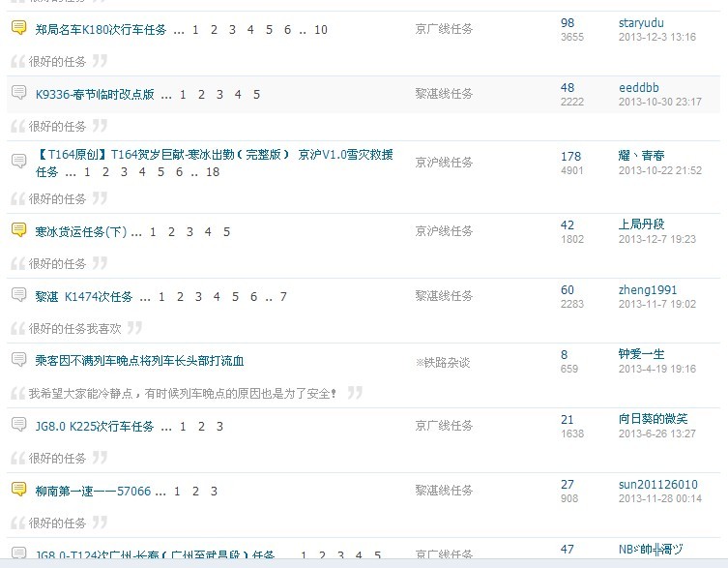The height and width of the screenshot is (568, 728).
Task: Click thread icon beside 乘客因不满列车晚点 thread
Action: coord(18,360)
